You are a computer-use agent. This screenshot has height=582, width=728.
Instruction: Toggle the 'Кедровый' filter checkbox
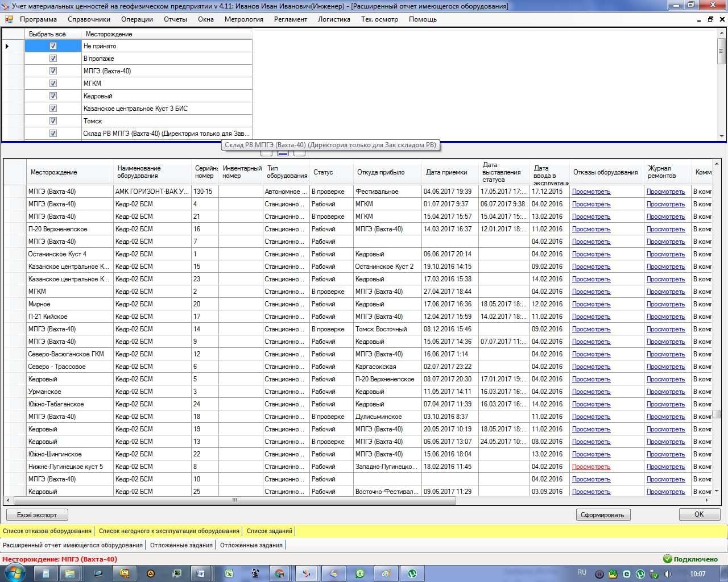(53, 96)
